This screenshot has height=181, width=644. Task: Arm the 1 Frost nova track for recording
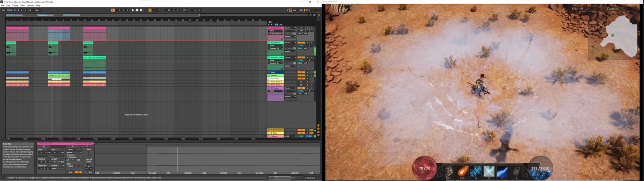pyautogui.click(x=312, y=28)
